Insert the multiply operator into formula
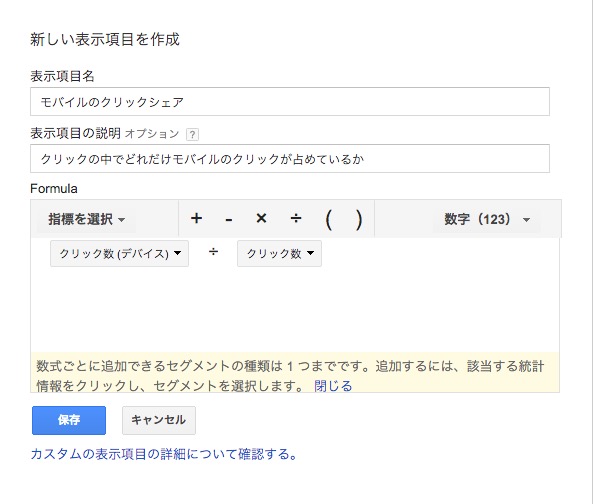The image size is (593, 504). (x=261, y=218)
